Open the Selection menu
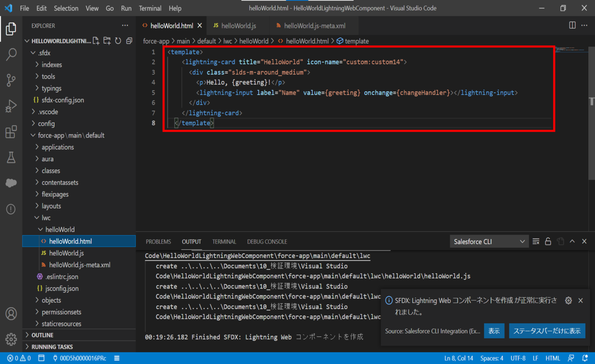The width and height of the screenshot is (595, 364). 66,8
